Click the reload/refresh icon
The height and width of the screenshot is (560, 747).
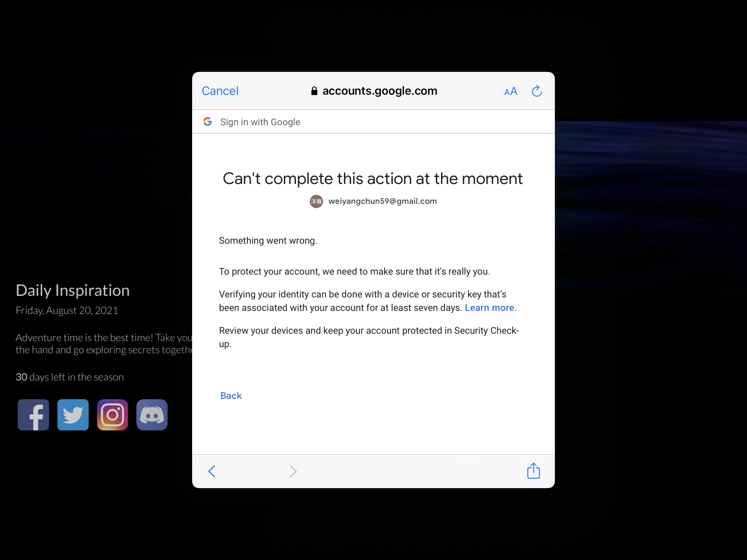point(536,91)
